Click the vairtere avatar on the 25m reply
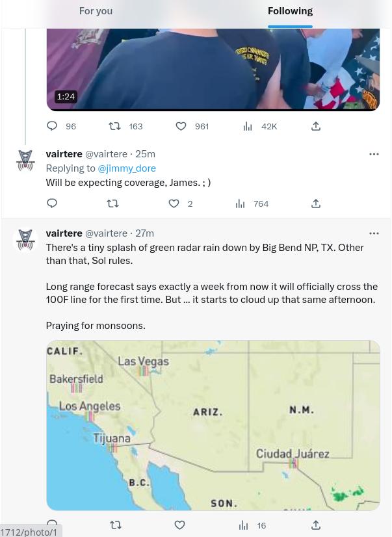This screenshot has height=537, width=392. 25,160
